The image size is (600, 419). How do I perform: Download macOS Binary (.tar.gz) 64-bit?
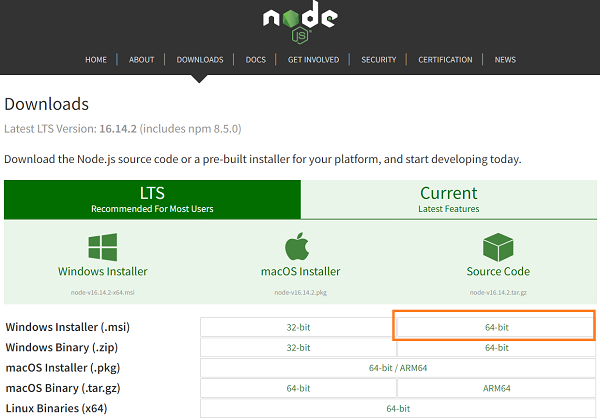pyautogui.click(x=298, y=388)
